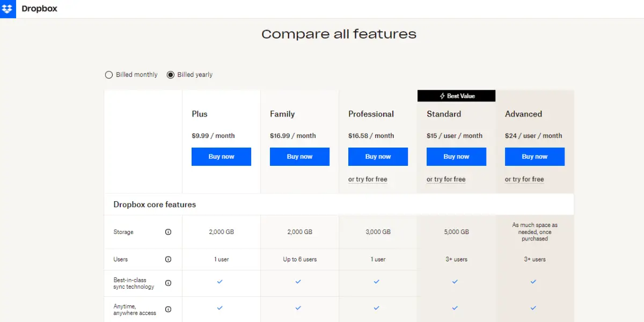Screen dimensions: 644x322
Task: Click Best-in-class sync technology label
Action: pos(134,283)
